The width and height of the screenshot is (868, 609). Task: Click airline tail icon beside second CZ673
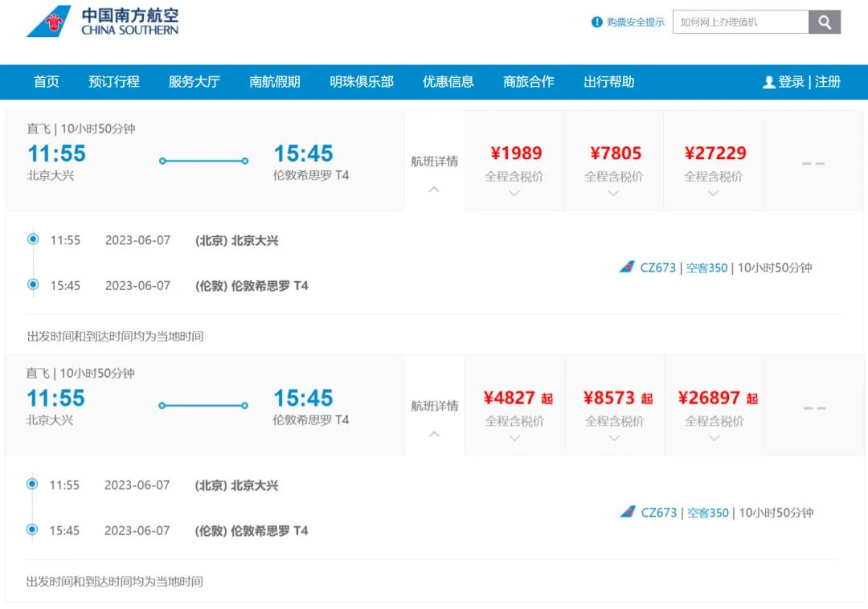pyautogui.click(x=628, y=513)
